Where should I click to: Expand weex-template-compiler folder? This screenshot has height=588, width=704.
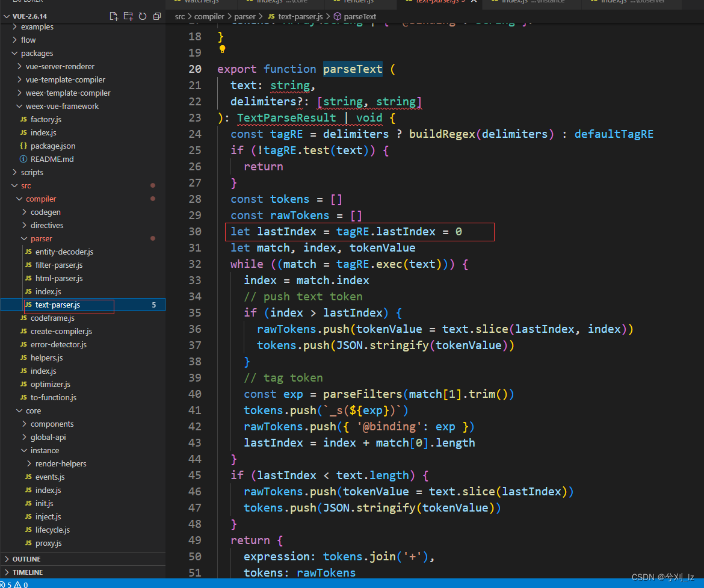19,93
